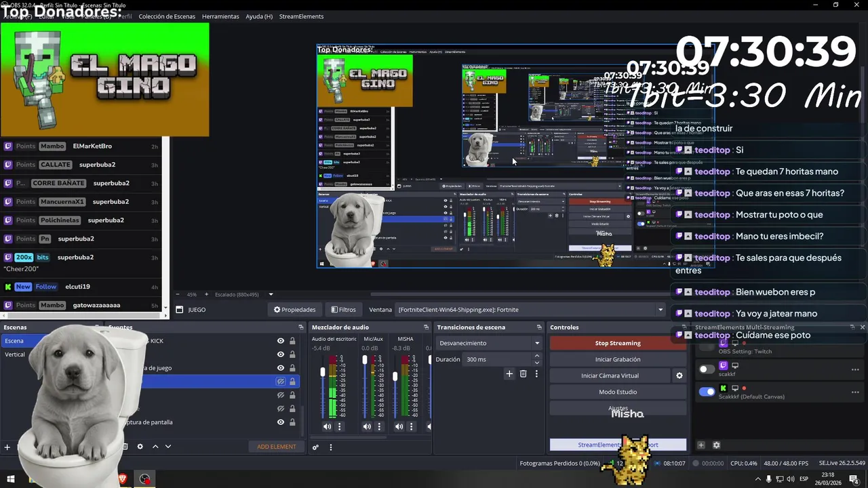Mute the Mic/Aux channel speaker icon
Image resolution: width=868 pixels, height=488 pixels.
(x=367, y=426)
